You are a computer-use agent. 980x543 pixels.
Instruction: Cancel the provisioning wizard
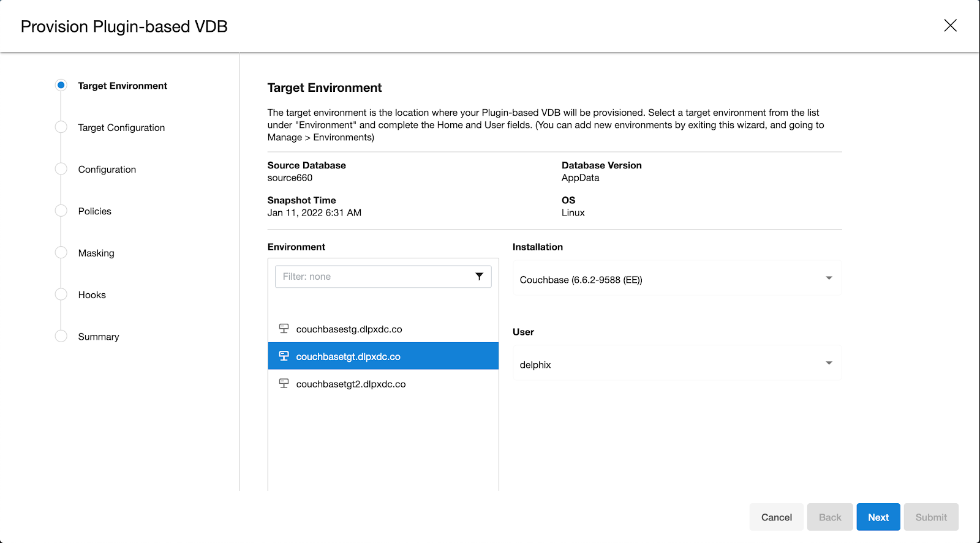(776, 517)
